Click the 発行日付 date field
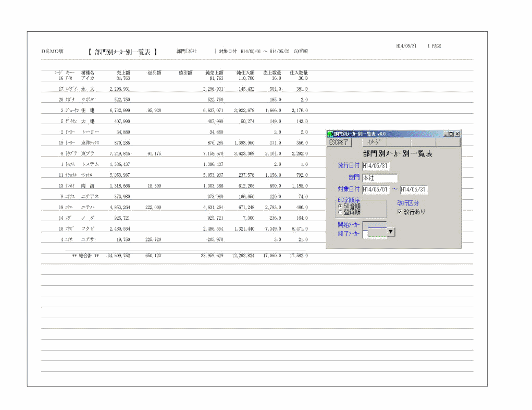 376,166
